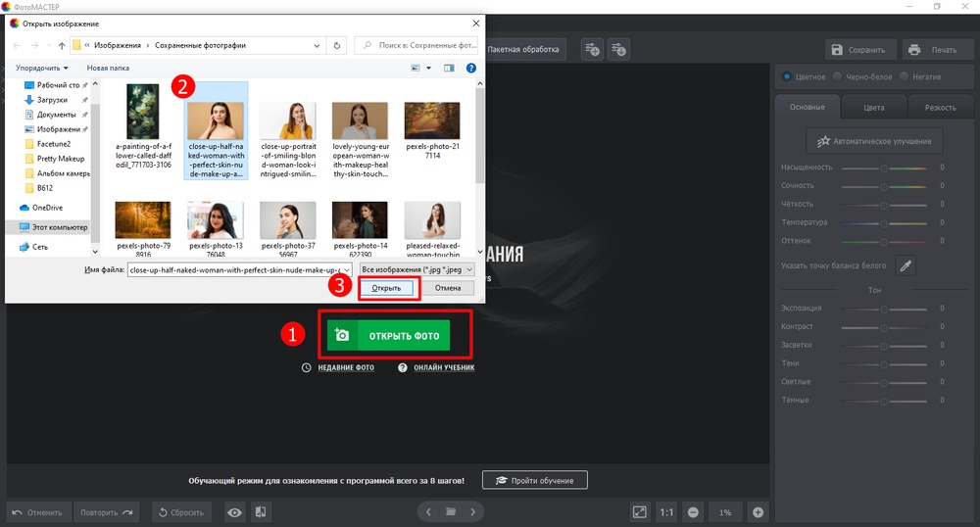Switch to the Резкость tab
Screen dimensions: 980x527
coord(940,108)
